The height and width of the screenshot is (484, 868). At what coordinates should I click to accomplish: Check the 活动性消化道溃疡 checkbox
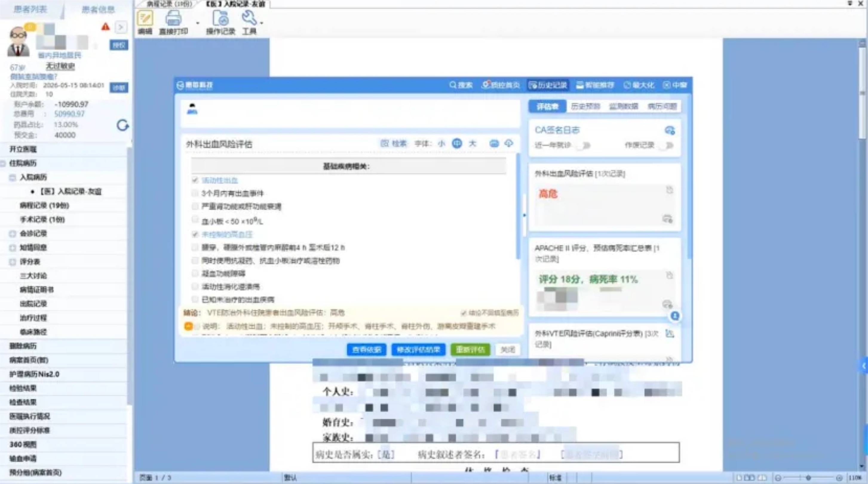pyautogui.click(x=195, y=286)
